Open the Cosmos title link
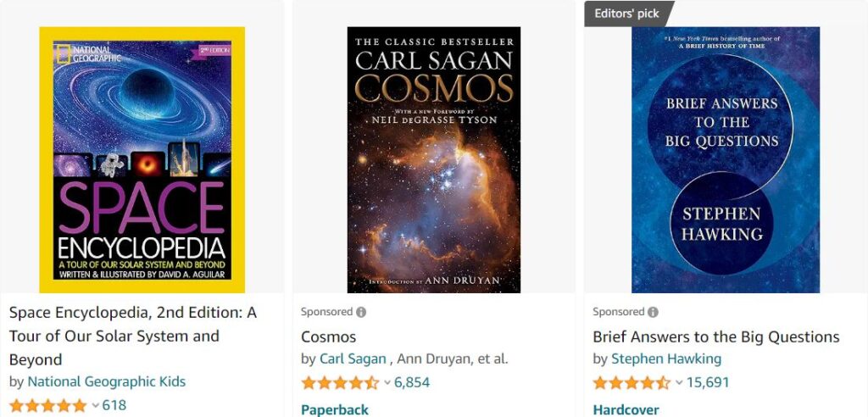Image resolution: width=868 pixels, height=417 pixels. coord(329,336)
